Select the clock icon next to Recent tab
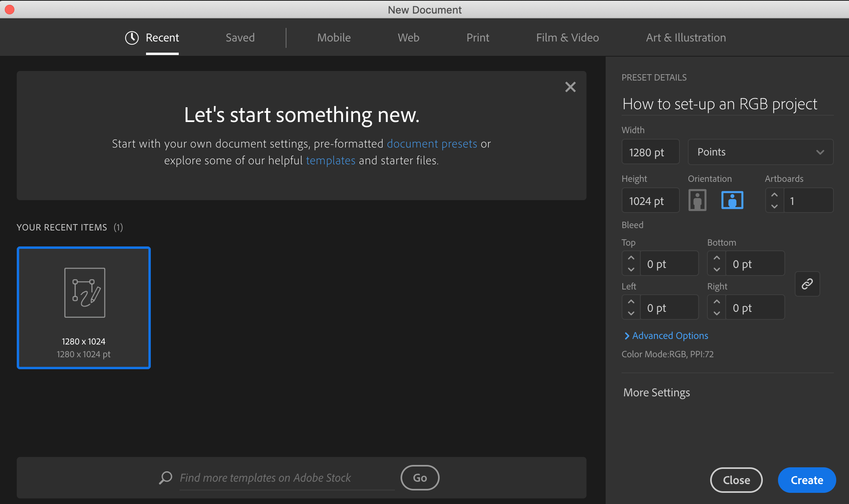The image size is (849, 504). (x=132, y=37)
